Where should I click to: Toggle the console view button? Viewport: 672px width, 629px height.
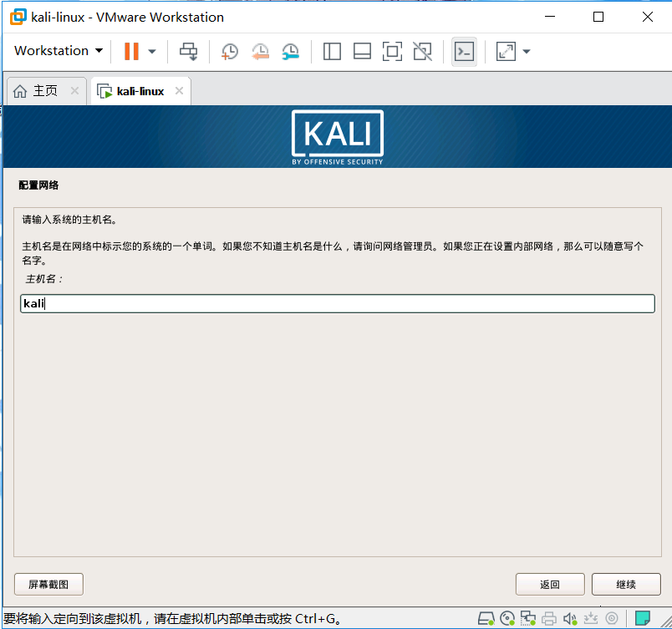(x=464, y=52)
